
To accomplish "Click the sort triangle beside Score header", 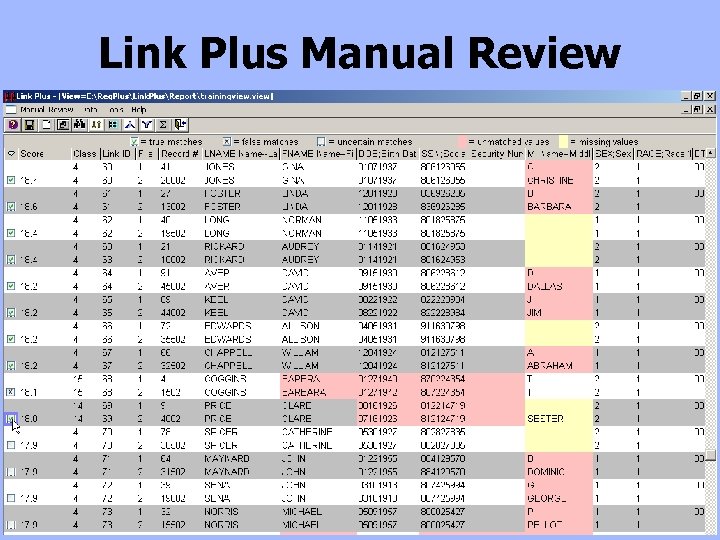I will click(11, 154).
